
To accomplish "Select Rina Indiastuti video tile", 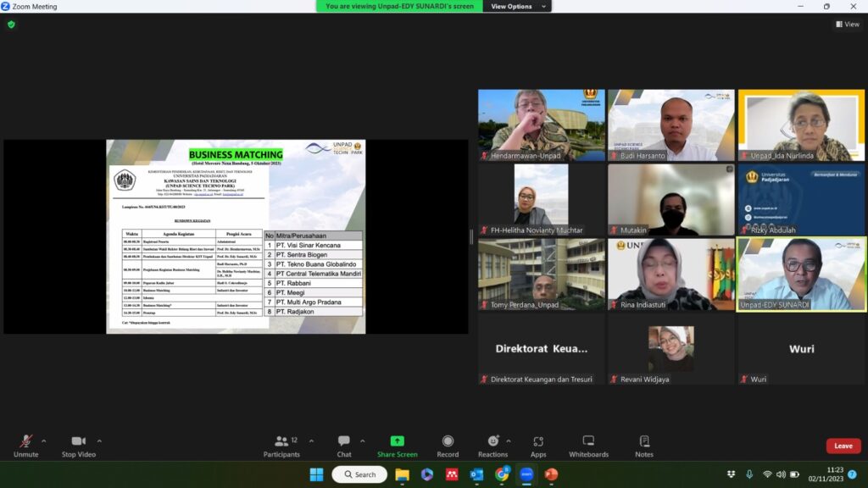I will 671,274.
